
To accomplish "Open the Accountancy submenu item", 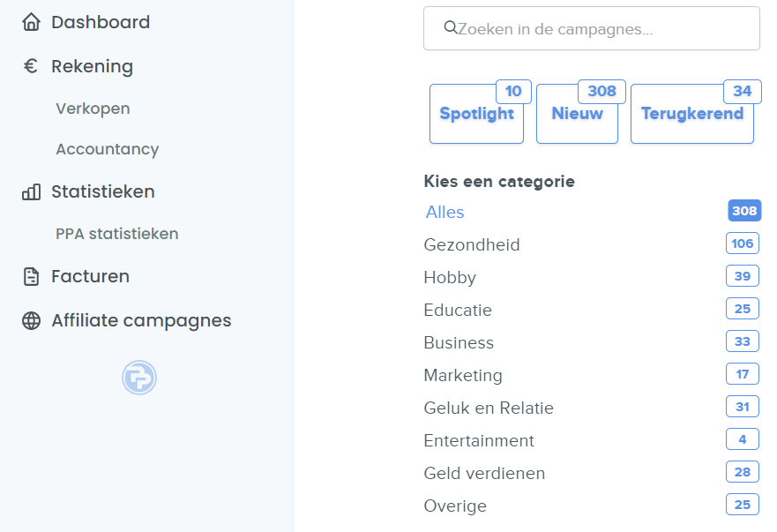I will click(x=107, y=149).
